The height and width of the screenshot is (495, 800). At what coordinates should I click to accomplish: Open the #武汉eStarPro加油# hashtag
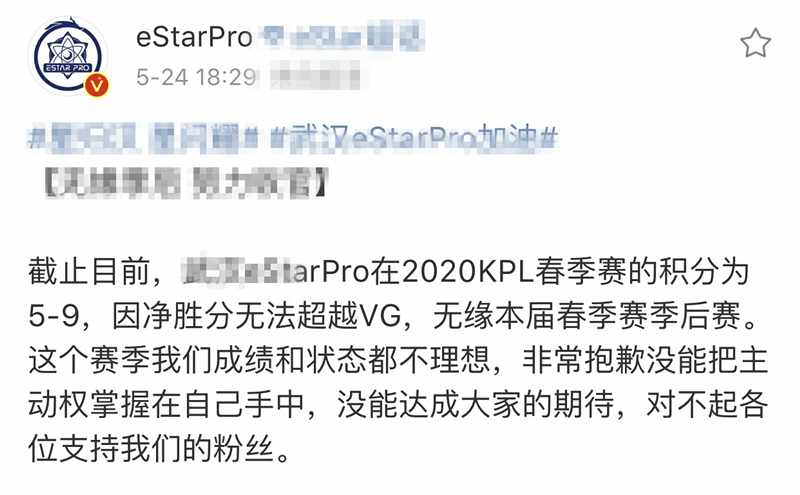[413, 138]
